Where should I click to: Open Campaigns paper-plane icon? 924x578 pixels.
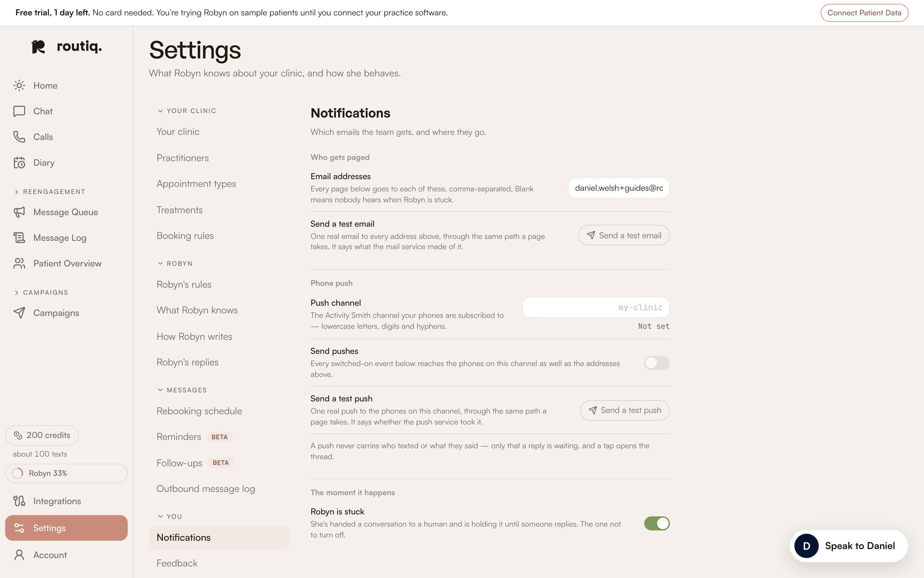tap(19, 313)
